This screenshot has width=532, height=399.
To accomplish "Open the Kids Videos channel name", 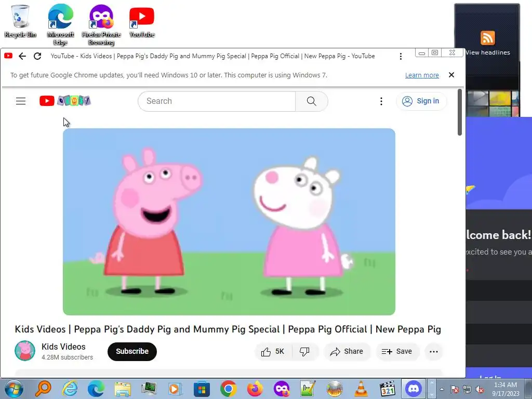I will [x=63, y=347].
